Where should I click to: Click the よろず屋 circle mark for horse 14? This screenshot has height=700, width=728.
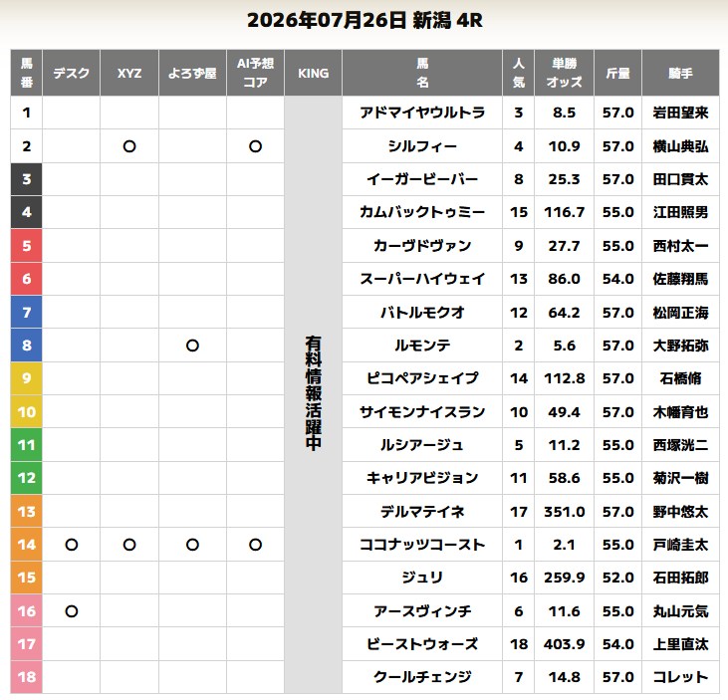(x=192, y=545)
